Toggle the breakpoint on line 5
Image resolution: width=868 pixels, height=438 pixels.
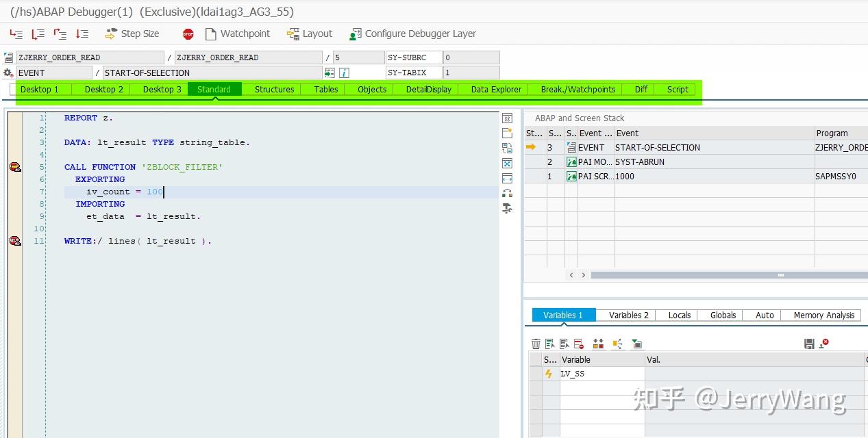click(x=15, y=166)
